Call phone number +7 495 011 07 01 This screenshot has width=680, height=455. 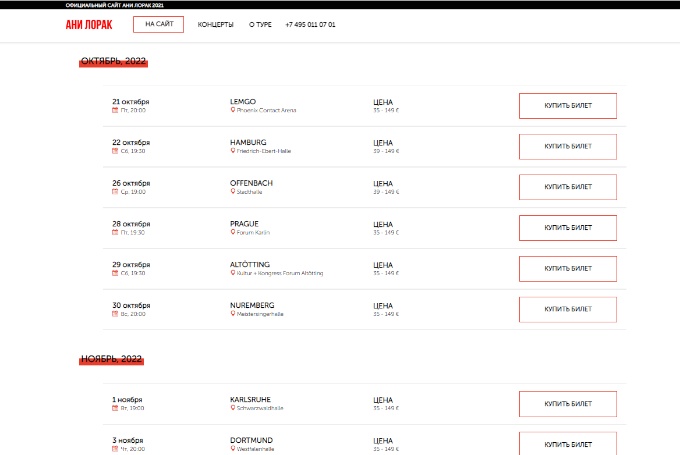click(x=310, y=25)
